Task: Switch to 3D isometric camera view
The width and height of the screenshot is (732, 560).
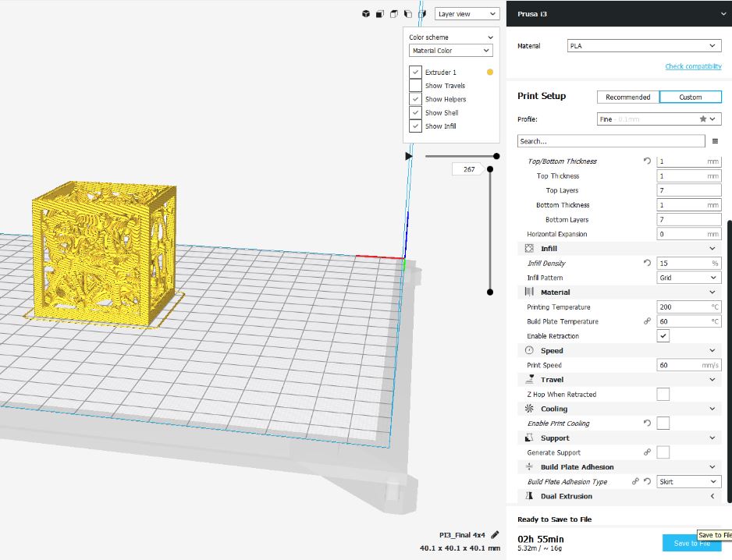Action: pyautogui.click(x=366, y=14)
